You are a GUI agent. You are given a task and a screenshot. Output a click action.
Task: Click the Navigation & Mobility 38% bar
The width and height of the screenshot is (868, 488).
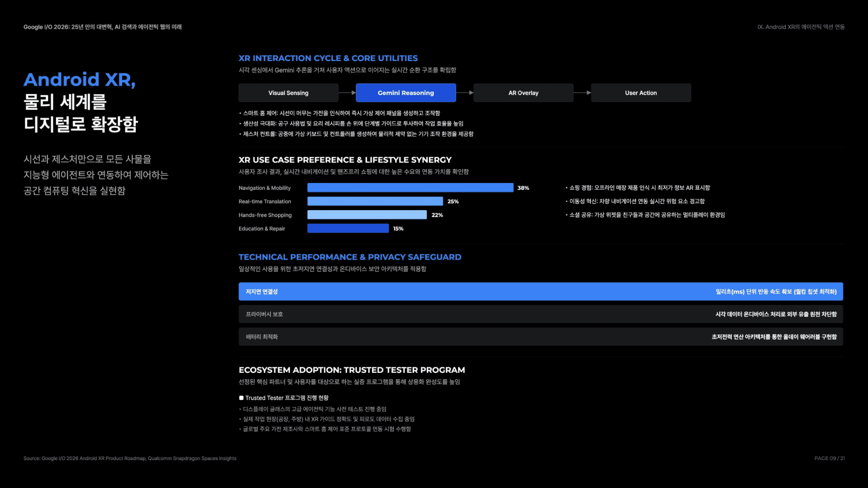click(x=410, y=188)
